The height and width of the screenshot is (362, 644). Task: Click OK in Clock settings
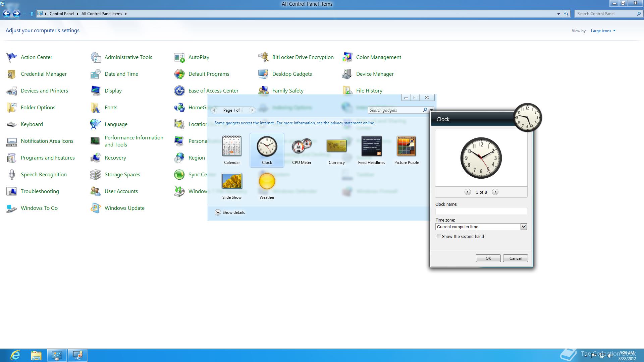click(488, 258)
